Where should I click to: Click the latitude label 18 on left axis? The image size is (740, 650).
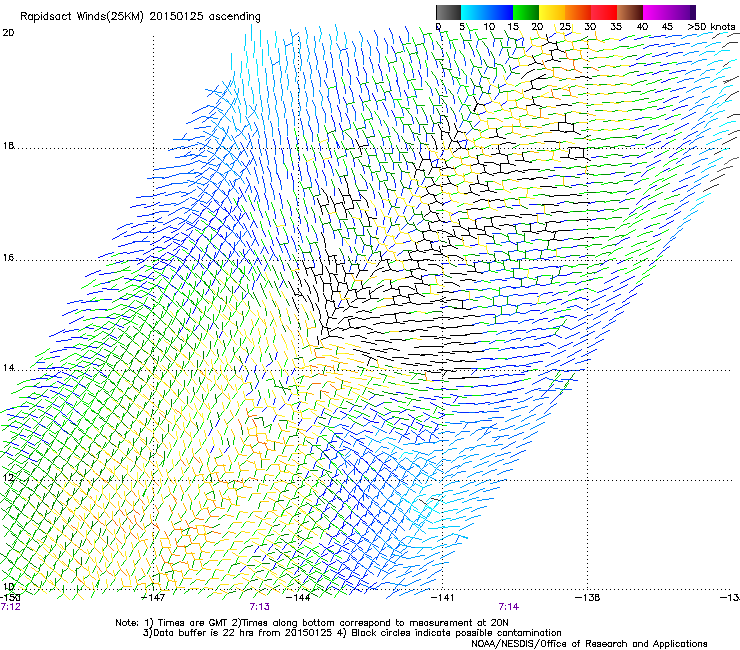[x=8, y=145]
